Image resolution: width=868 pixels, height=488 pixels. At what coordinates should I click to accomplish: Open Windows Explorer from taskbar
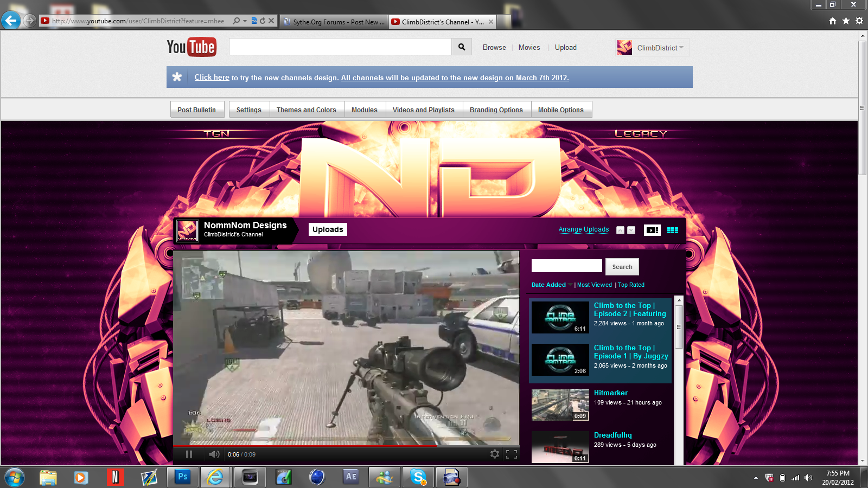pyautogui.click(x=48, y=477)
